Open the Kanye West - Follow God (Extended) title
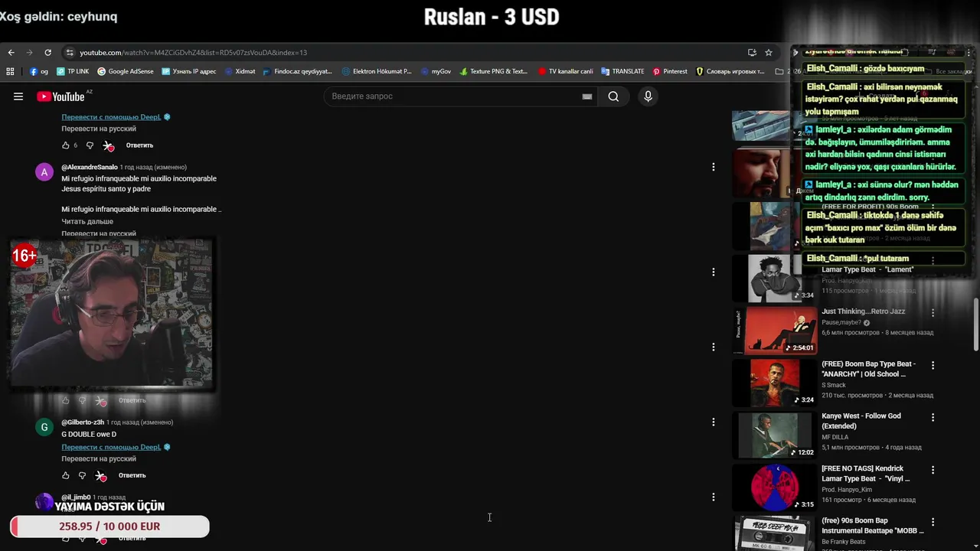The width and height of the screenshot is (980, 551). [x=861, y=420]
